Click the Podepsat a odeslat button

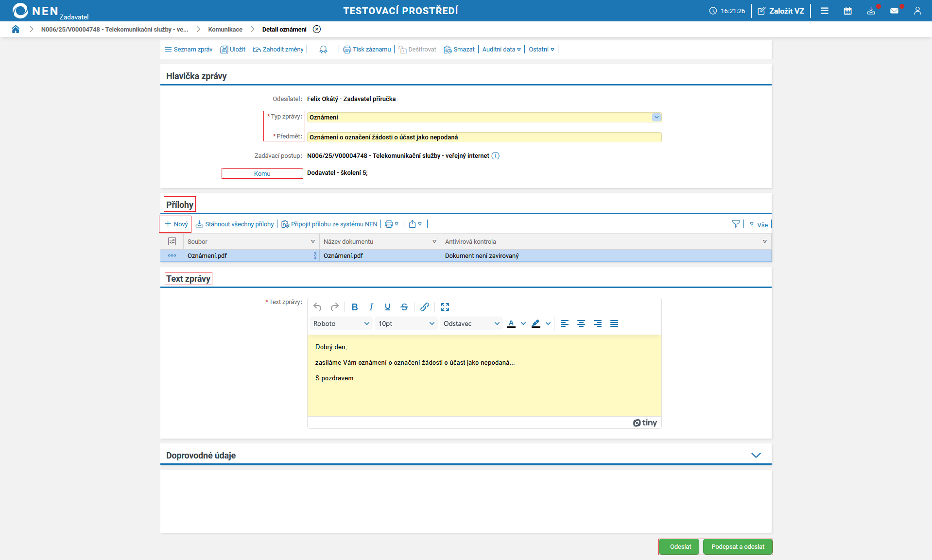[x=737, y=547]
